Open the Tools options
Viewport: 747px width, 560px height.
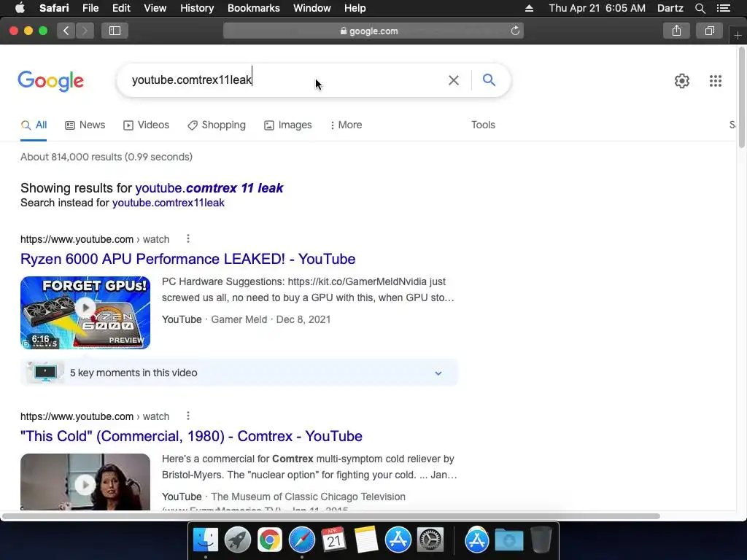483,125
